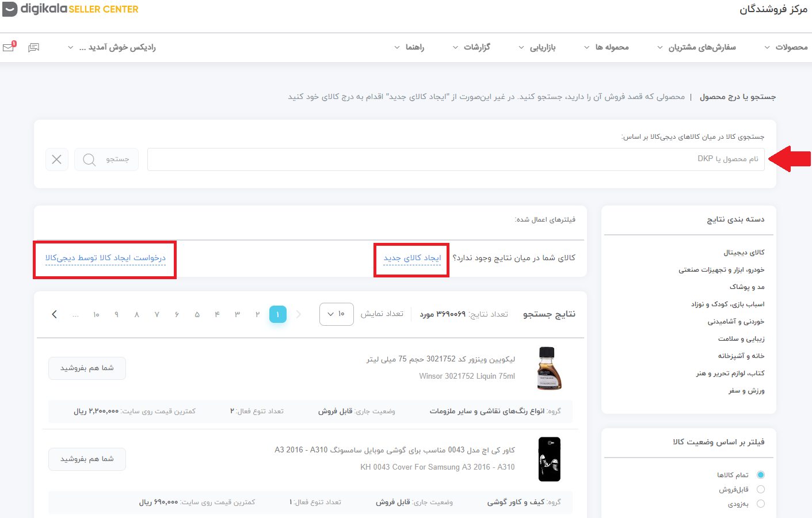812x518 pixels.
Task: Open the تعداد نمایش count dropdown
Action: pos(337,314)
